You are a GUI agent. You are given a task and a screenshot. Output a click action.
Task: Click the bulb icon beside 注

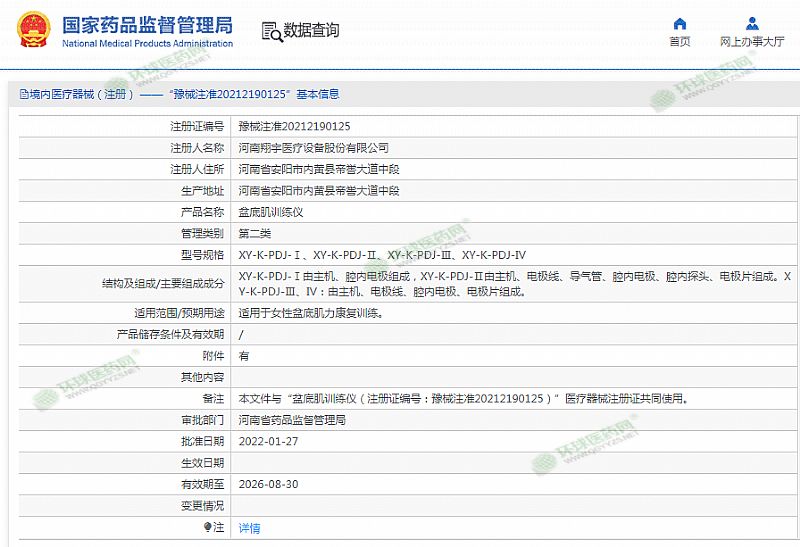coord(208,527)
